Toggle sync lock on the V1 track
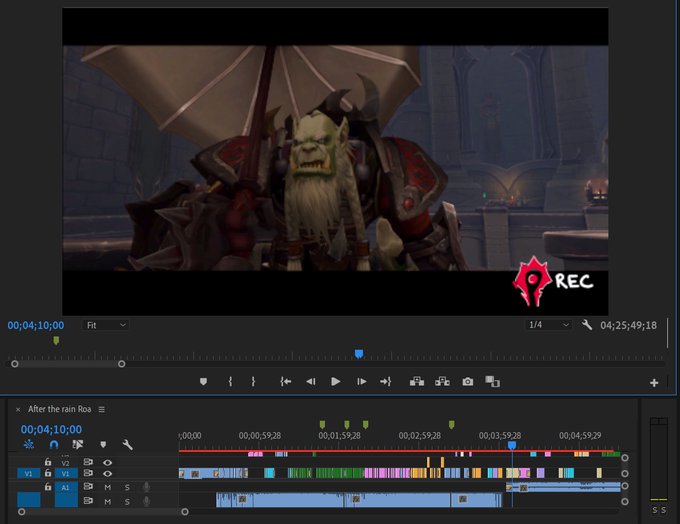This screenshot has width=680, height=524. [x=88, y=473]
